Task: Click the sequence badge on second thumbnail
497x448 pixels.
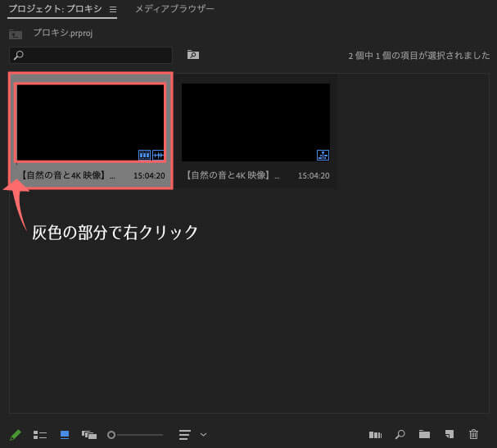Action: (323, 155)
